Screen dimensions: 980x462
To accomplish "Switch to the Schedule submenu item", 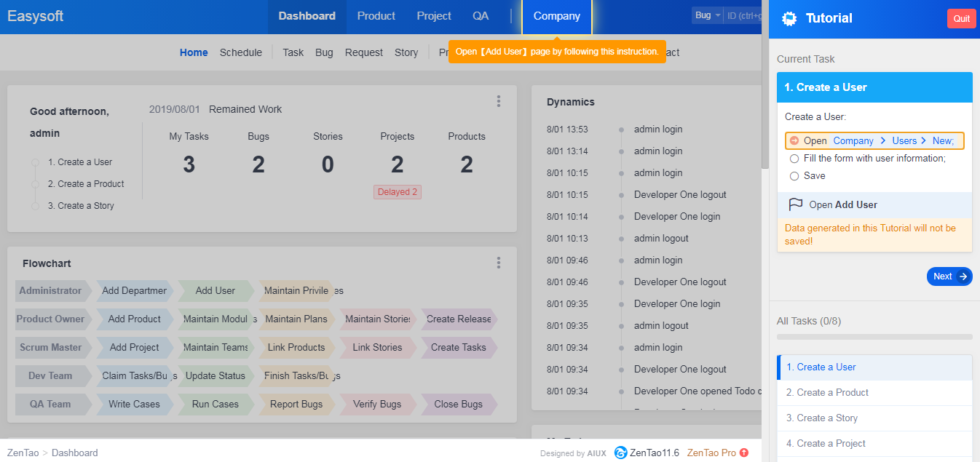I will click(x=240, y=52).
